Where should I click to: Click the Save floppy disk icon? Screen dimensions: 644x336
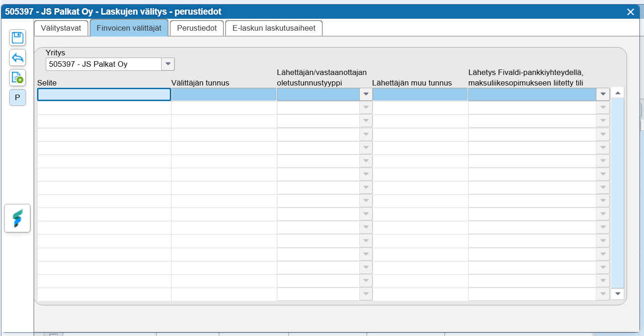pos(18,37)
